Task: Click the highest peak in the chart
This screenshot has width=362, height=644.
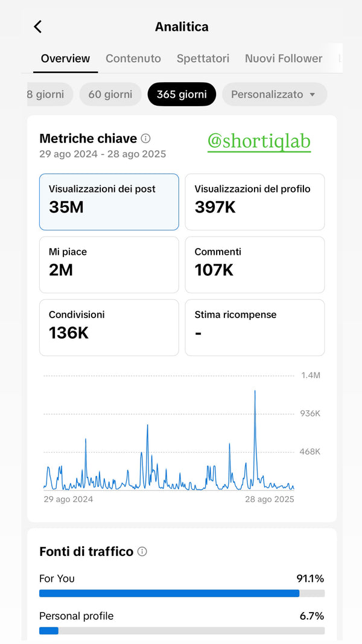Action: pyautogui.click(x=255, y=392)
